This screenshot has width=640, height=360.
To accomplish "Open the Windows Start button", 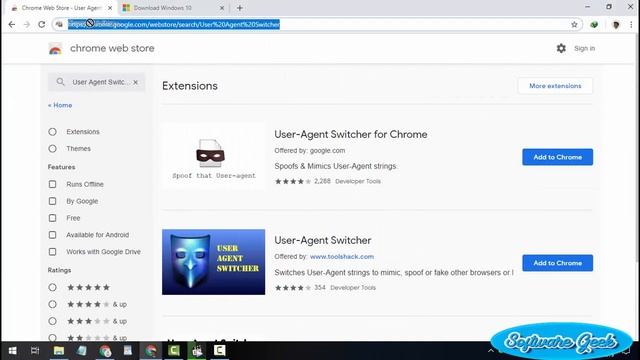I will pos(12,351).
